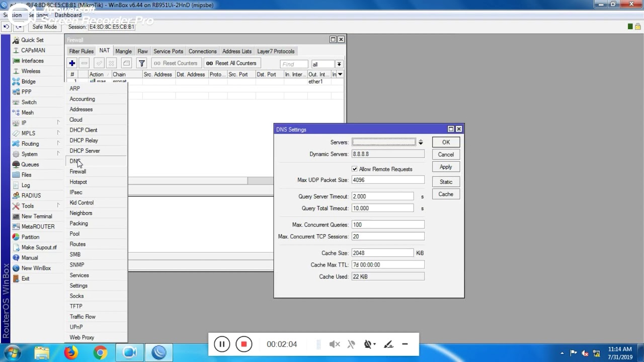This screenshot has width=644, height=362.
Task: Open PPP in the sidebar
Action: [26, 92]
